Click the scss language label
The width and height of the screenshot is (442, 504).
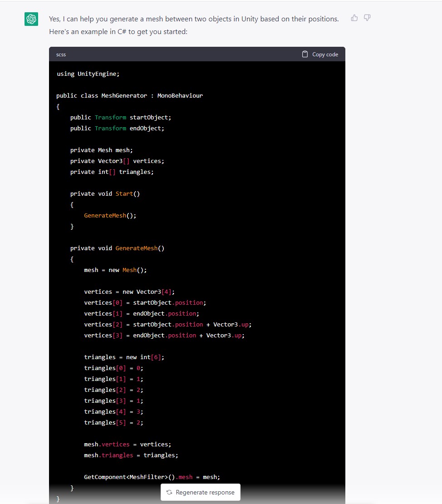61,54
